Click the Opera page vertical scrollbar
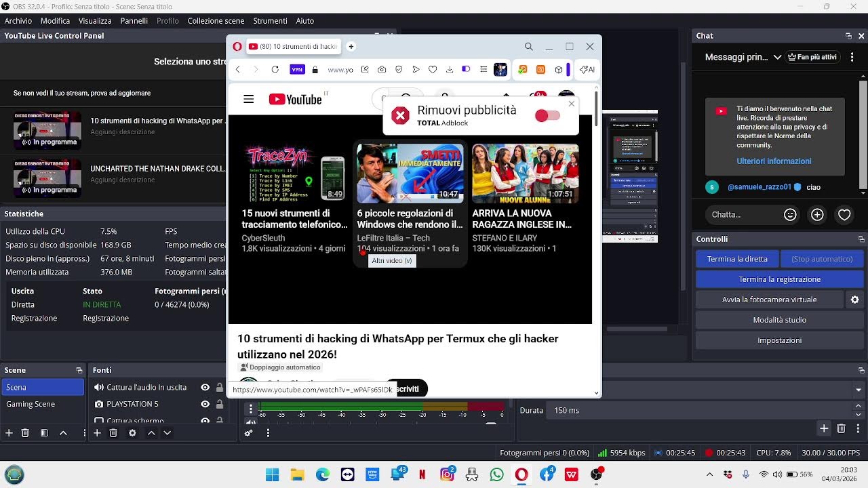The image size is (868, 488). point(596,108)
